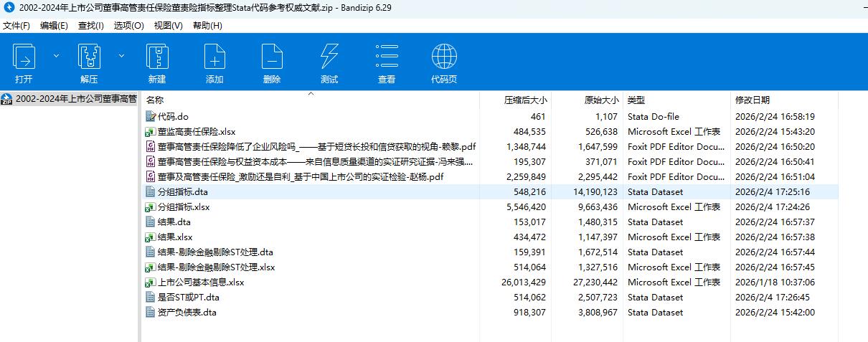Viewport: 868px width, 342px height.
Task: Open the 帮助(H) menu
Action: (x=207, y=26)
